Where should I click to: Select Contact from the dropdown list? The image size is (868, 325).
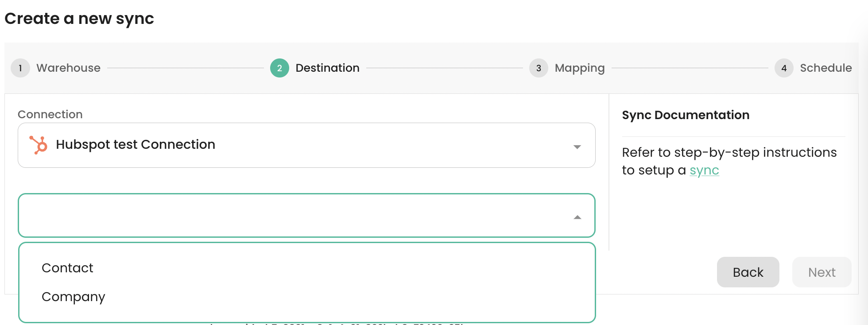point(67,267)
